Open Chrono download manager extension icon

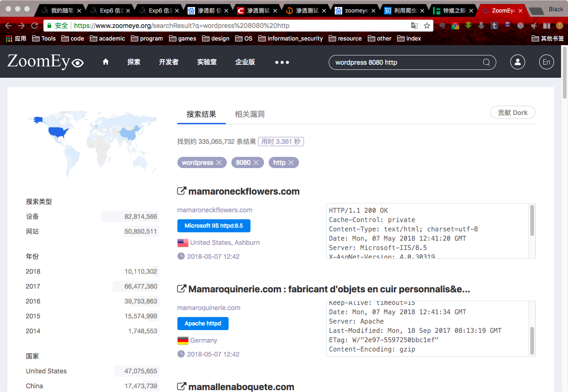click(x=455, y=26)
